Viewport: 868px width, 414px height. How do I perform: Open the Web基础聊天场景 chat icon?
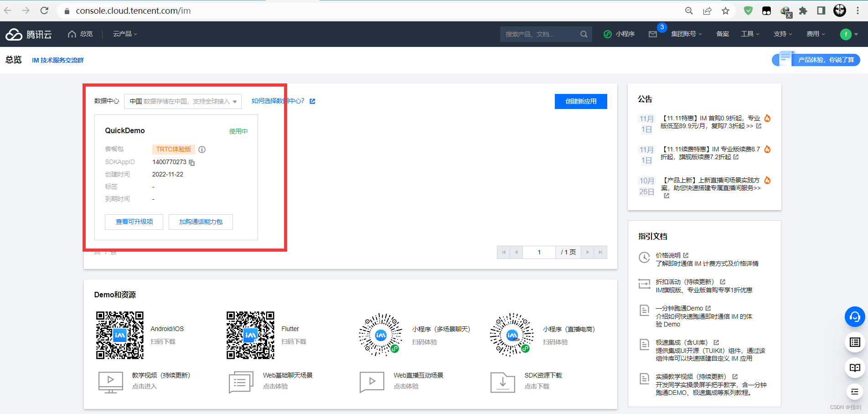click(241, 382)
